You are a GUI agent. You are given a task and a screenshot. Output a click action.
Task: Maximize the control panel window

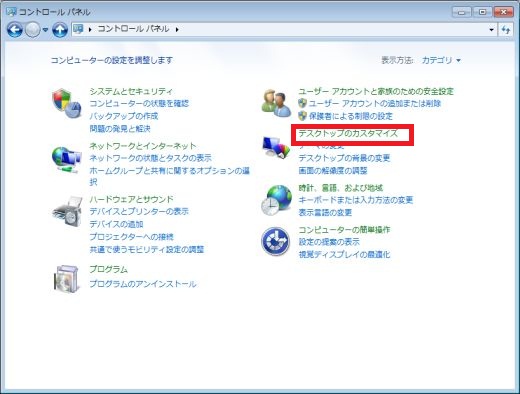point(482,12)
